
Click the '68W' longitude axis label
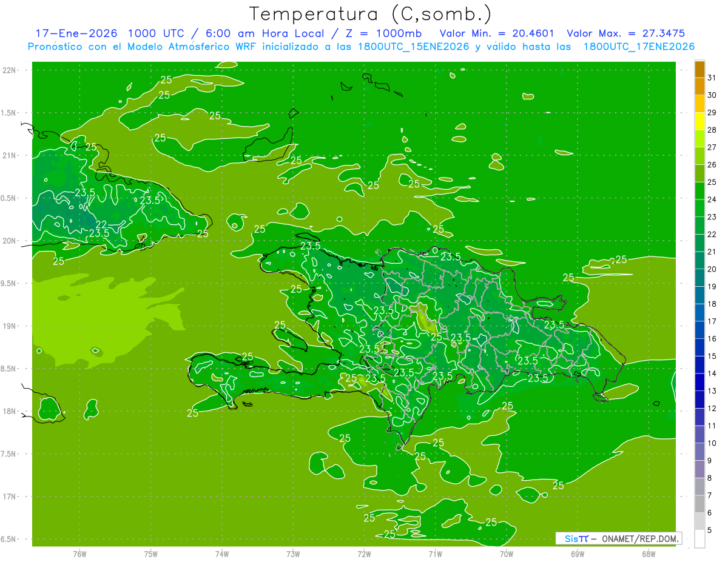tap(649, 554)
